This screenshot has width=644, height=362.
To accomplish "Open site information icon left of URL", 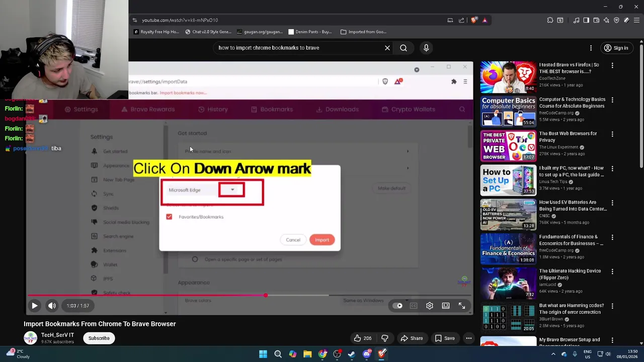I will 134,20.
